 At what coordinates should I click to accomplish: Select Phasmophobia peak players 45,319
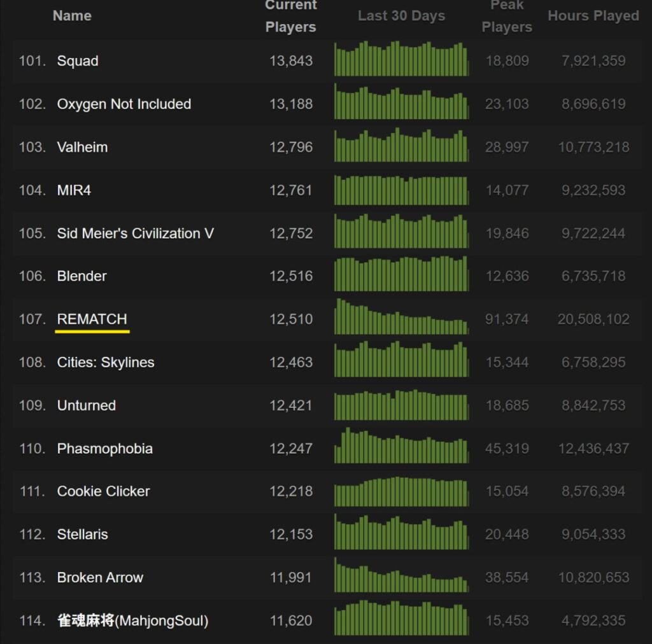pyautogui.click(x=507, y=449)
